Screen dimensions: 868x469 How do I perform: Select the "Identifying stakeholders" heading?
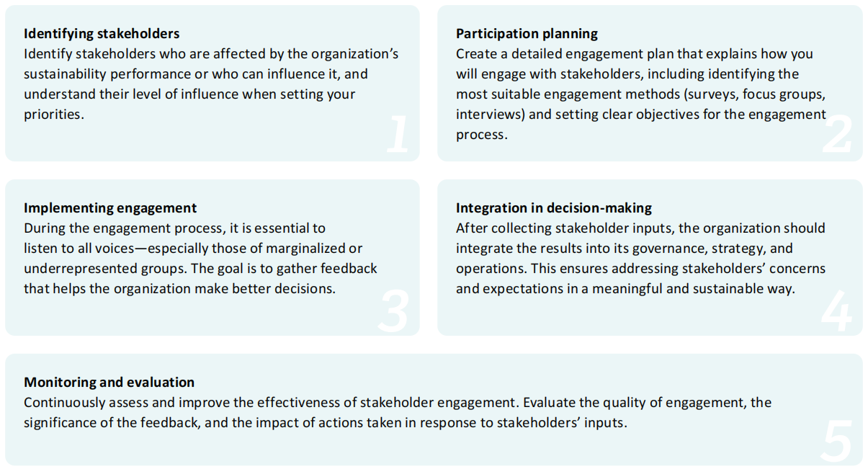[102, 34]
